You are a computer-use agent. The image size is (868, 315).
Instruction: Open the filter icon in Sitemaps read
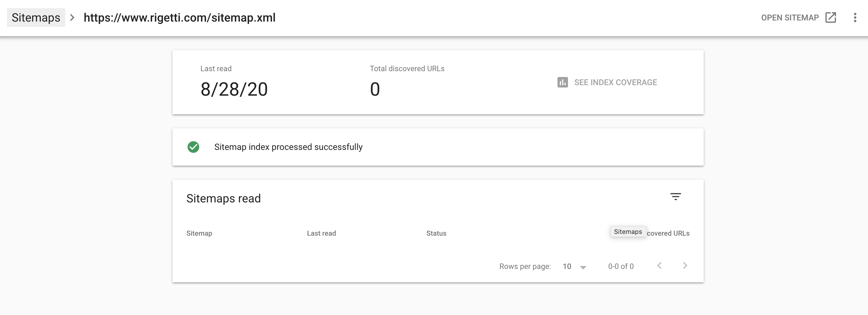675,197
